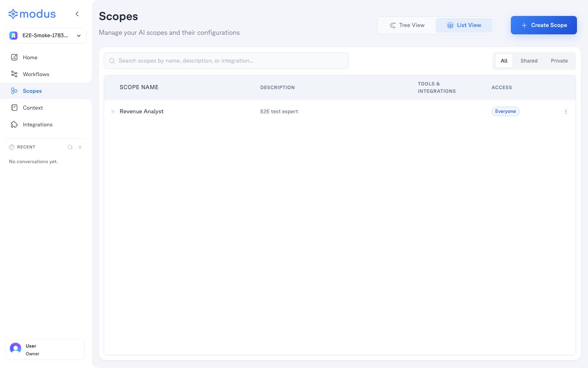This screenshot has width=588, height=368.
Task: Click the Integrations puzzle icon
Action: tap(14, 124)
